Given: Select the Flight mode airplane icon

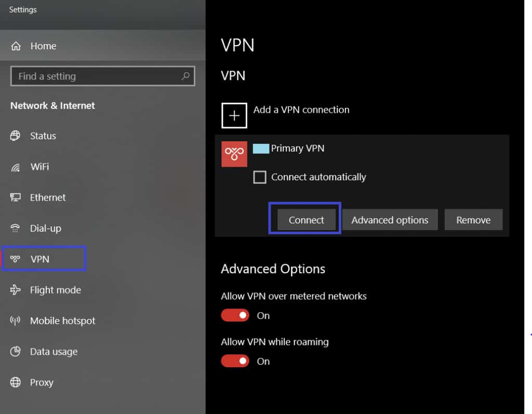Looking at the screenshot, I should (17, 290).
